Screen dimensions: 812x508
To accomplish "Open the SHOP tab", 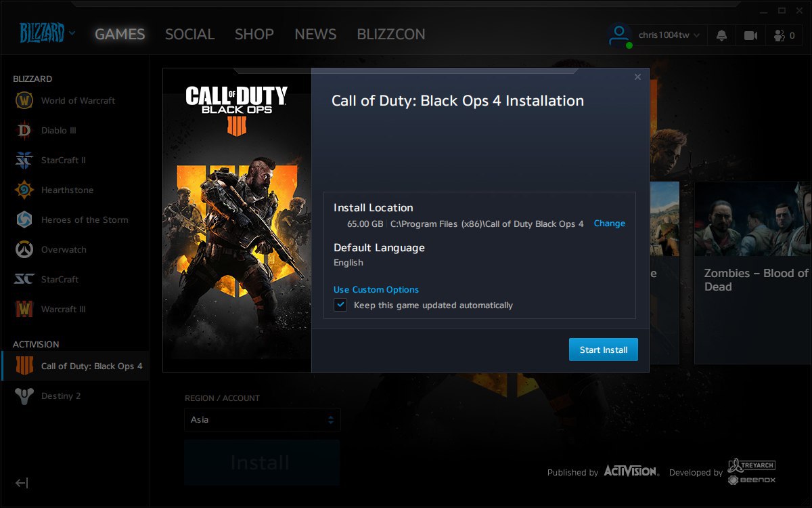I will (254, 34).
